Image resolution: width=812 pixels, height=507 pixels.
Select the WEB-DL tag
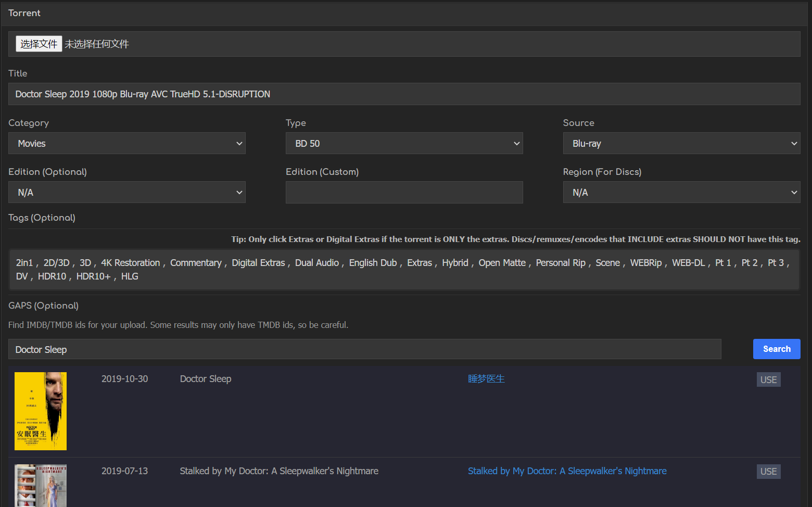tap(689, 263)
